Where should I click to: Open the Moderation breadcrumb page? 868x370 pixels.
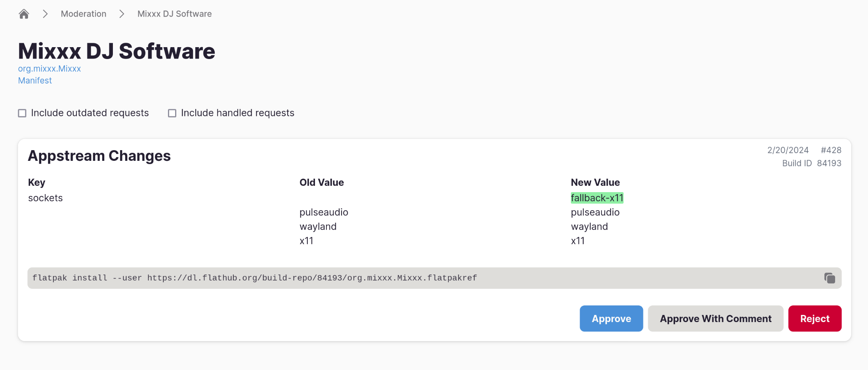pos(83,13)
